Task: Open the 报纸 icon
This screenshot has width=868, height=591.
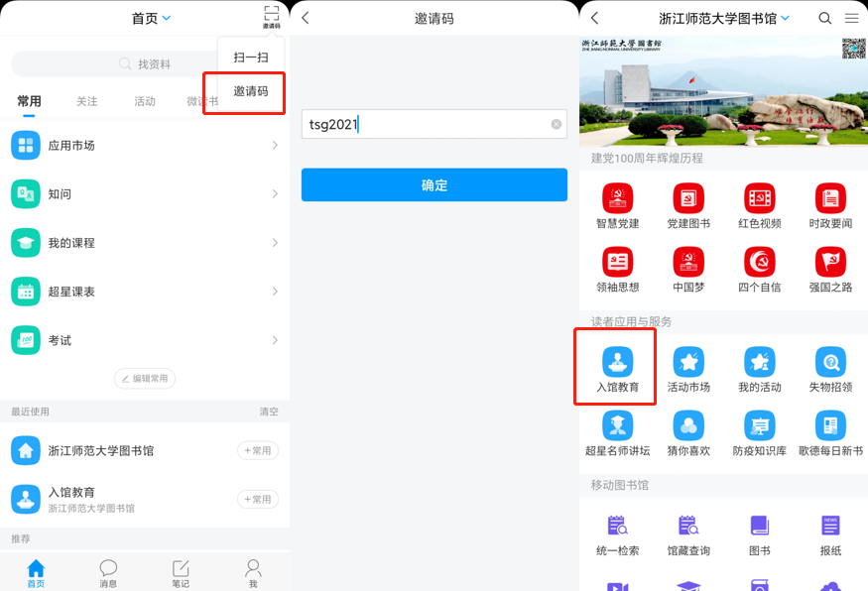Action: click(830, 526)
